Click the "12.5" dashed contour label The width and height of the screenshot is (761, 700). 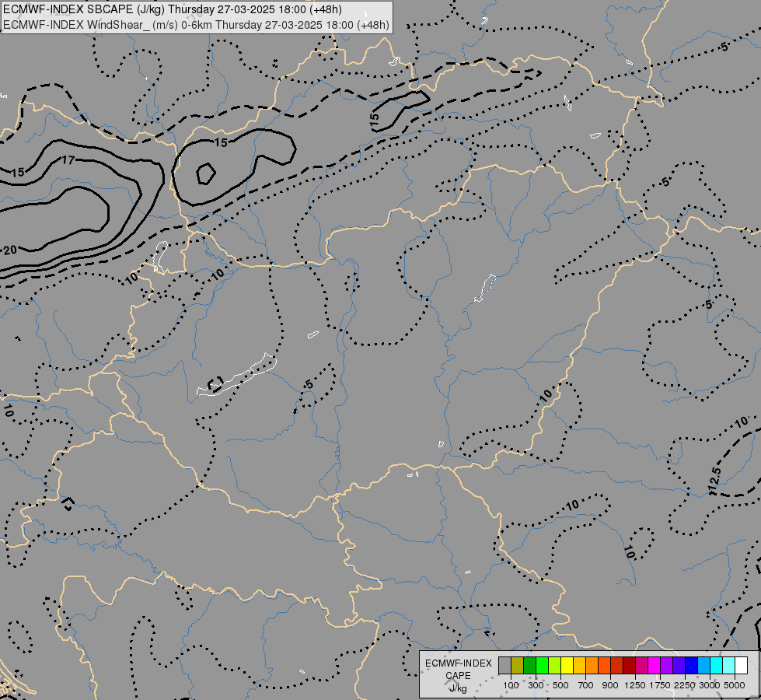pos(714,480)
